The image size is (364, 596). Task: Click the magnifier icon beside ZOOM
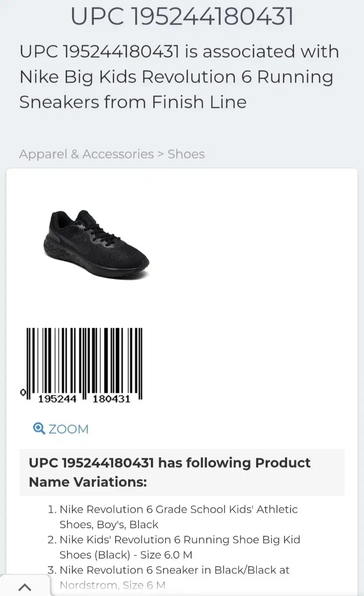(39, 428)
